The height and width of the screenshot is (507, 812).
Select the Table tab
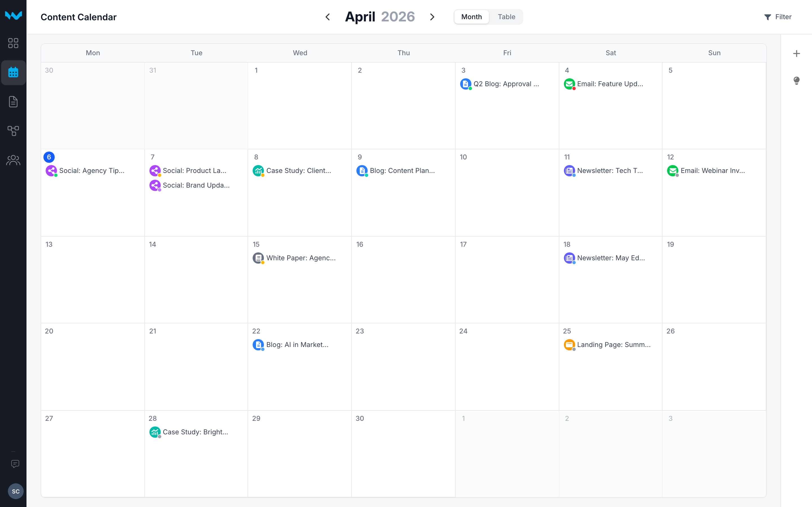pos(506,17)
